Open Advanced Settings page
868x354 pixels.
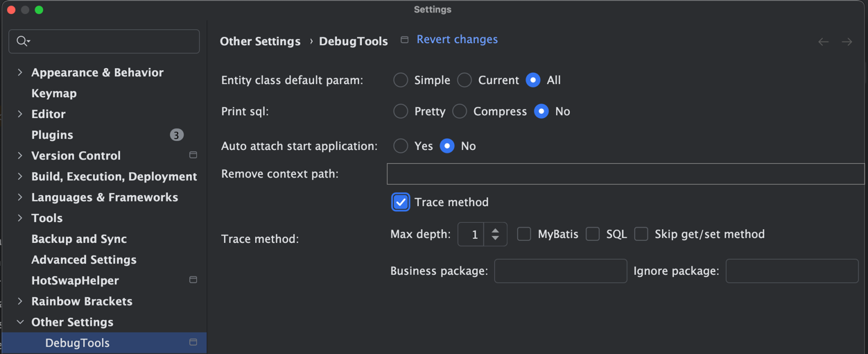[x=84, y=260]
